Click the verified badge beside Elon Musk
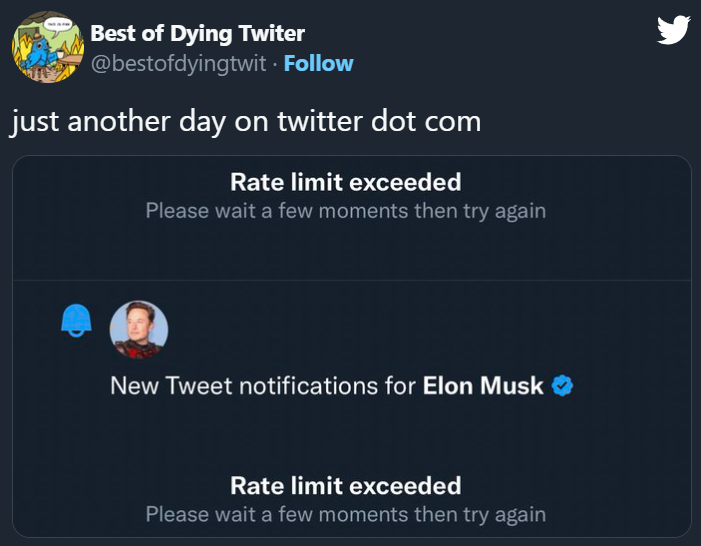This screenshot has width=701, height=546. 562,385
